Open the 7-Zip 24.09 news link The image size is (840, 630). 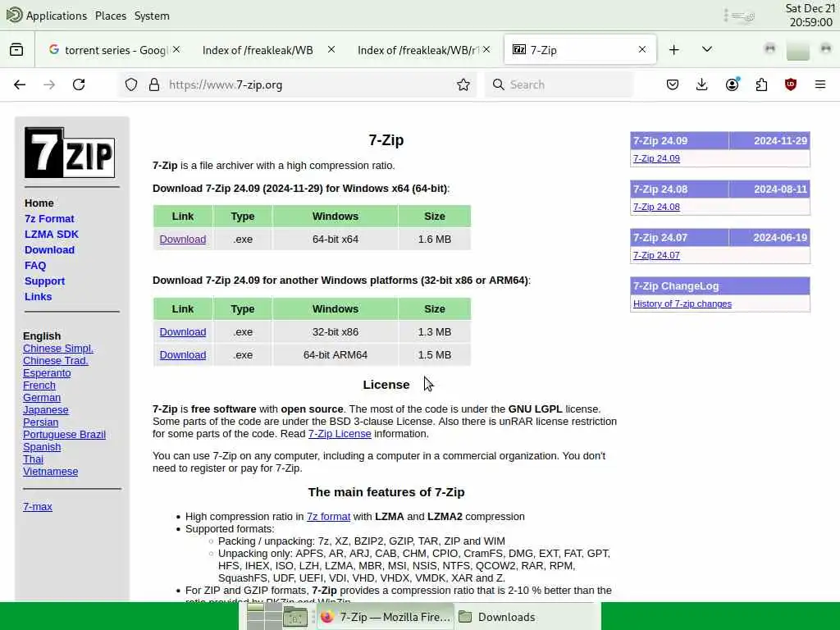[x=656, y=158]
